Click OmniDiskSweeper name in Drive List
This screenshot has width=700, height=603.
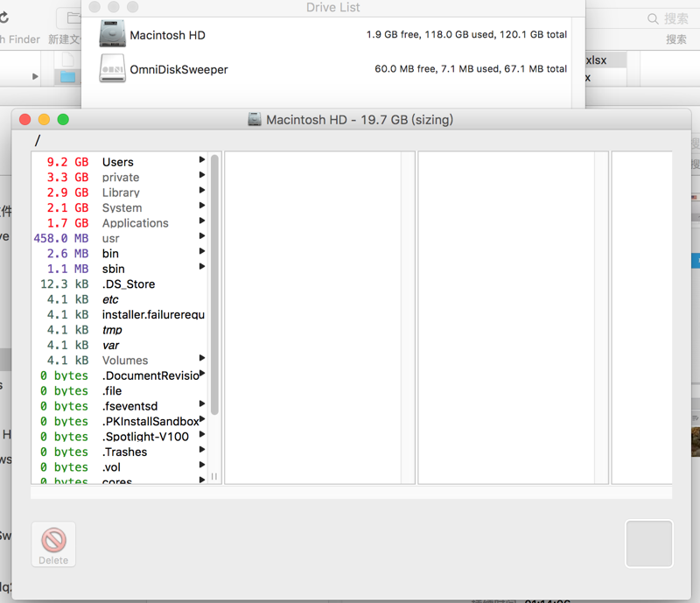(x=178, y=69)
